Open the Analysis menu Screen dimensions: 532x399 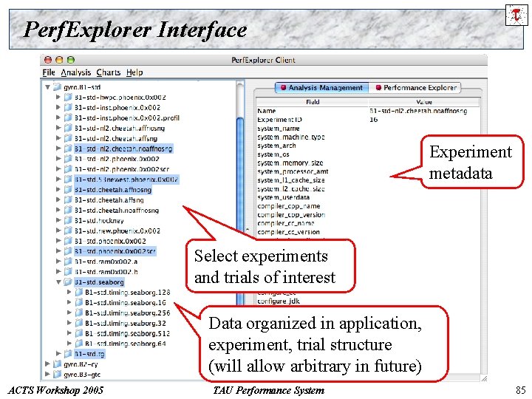(76, 72)
